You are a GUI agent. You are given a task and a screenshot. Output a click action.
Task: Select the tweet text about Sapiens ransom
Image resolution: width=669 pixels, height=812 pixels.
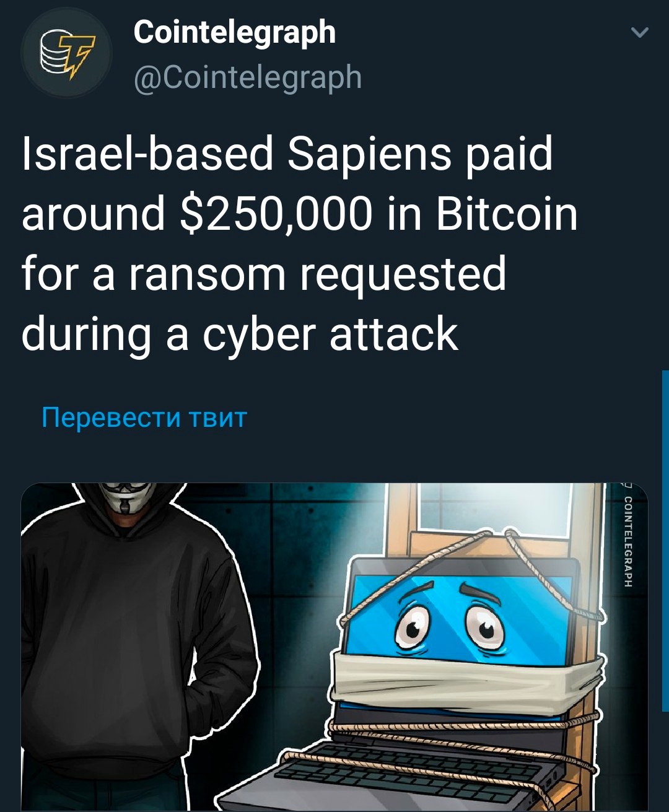[x=300, y=243]
